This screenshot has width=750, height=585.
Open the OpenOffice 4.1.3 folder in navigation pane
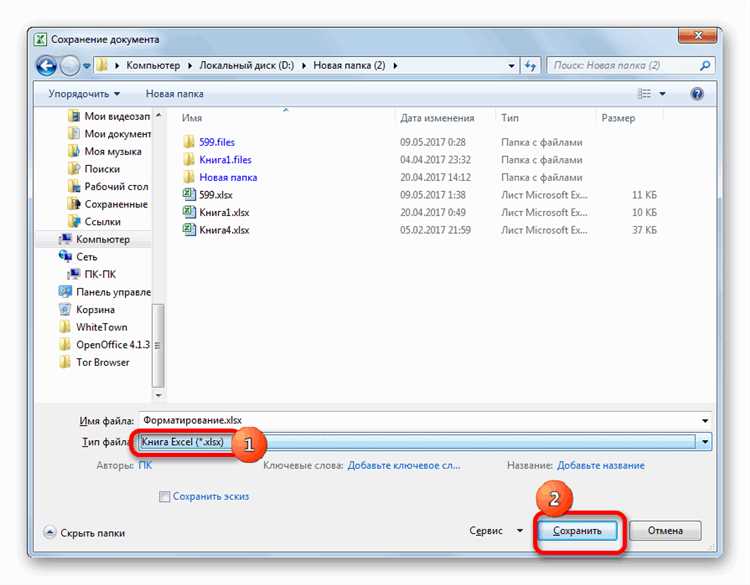tap(104, 345)
